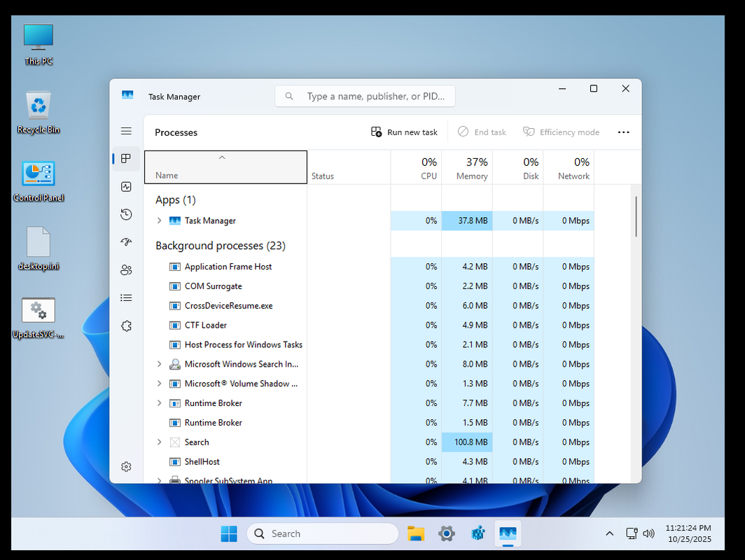Click Run new task button
The width and height of the screenshot is (745, 560).
(x=404, y=132)
